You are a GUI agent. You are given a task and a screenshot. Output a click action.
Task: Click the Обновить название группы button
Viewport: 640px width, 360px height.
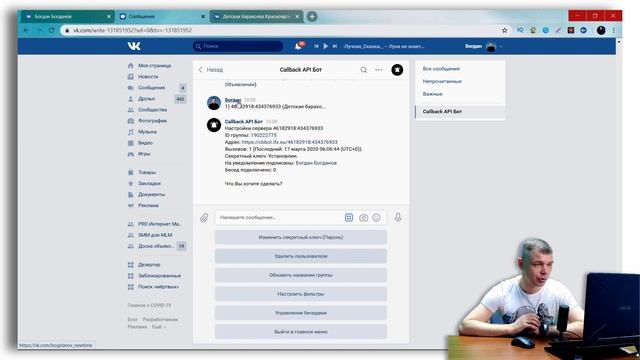coord(301,275)
